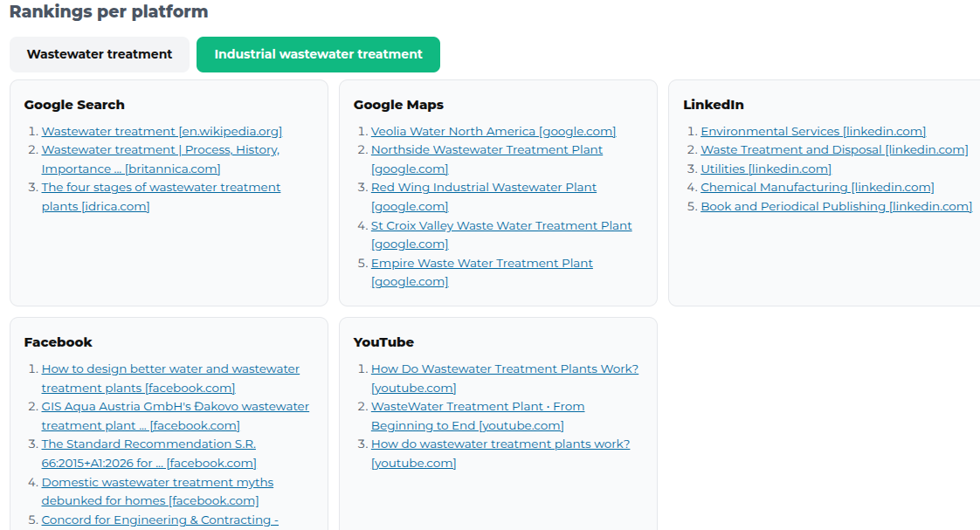Open Waste Treatment and Disposal link
The height and width of the screenshot is (530, 980).
point(834,150)
